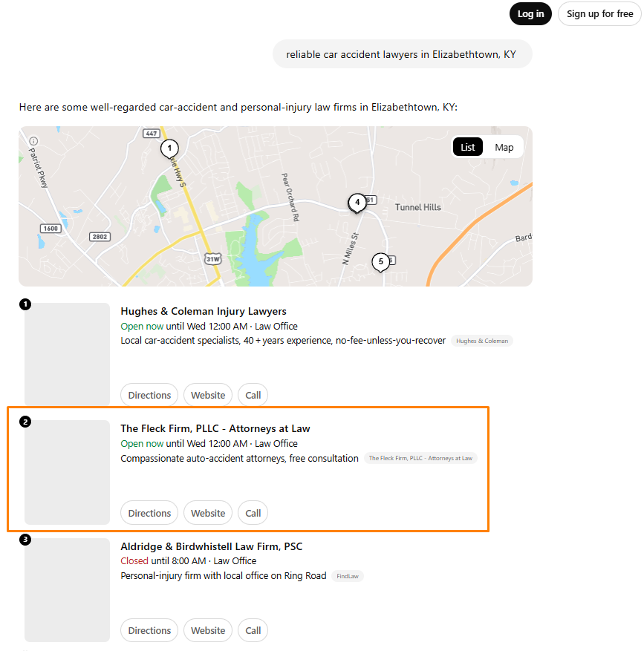Screen dimensions: 644x651
Task: Click The Fleck Firm thumbnail image
Action: point(68,472)
